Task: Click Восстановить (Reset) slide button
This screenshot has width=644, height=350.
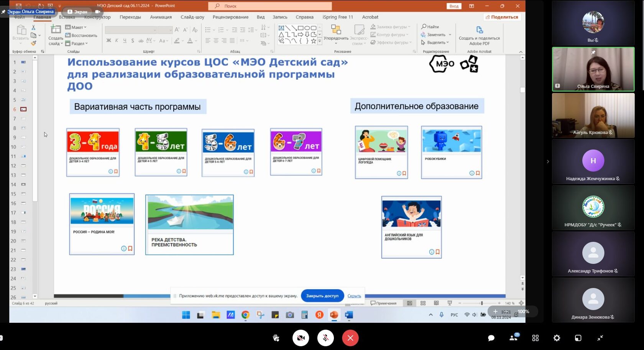Action: click(81, 35)
